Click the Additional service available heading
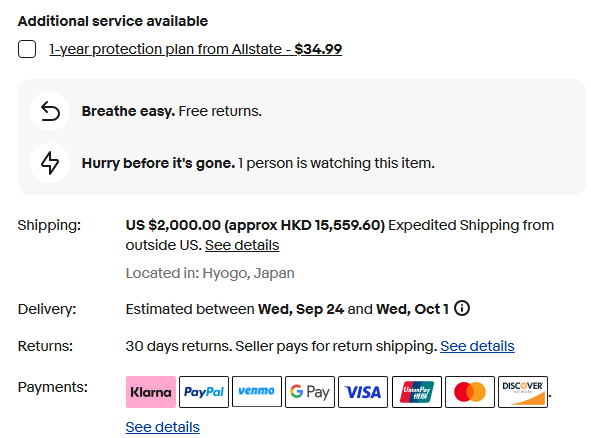Viewport: 591px width, 438px height. point(113,21)
